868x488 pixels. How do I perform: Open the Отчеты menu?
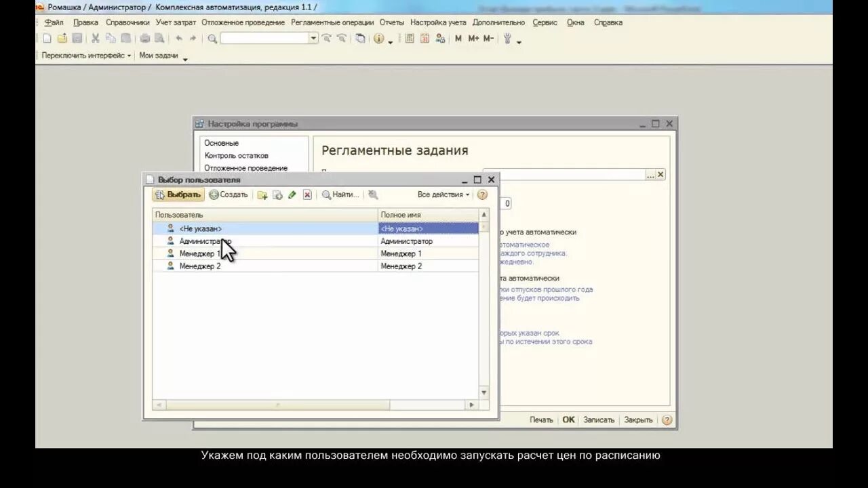pos(392,22)
